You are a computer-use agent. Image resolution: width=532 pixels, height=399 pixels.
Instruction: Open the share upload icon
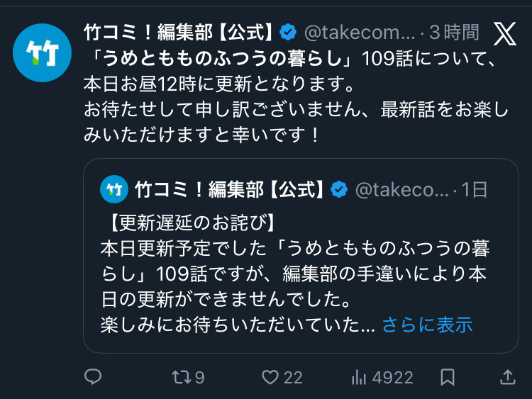(507, 377)
